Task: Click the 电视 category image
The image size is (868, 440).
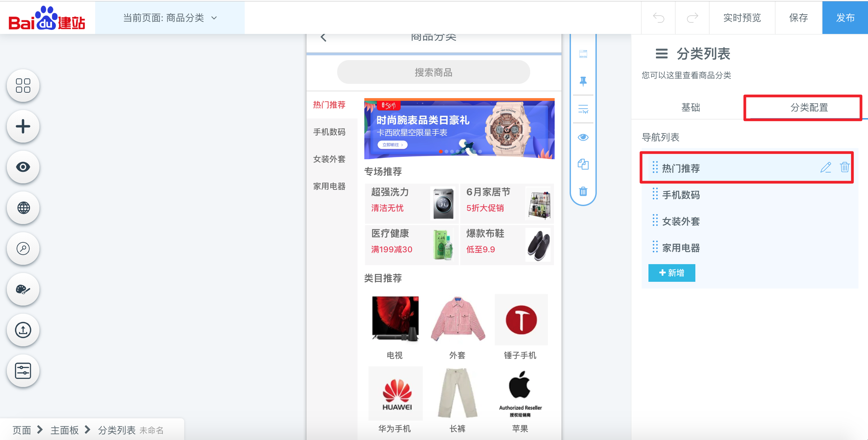Action: tap(395, 319)
